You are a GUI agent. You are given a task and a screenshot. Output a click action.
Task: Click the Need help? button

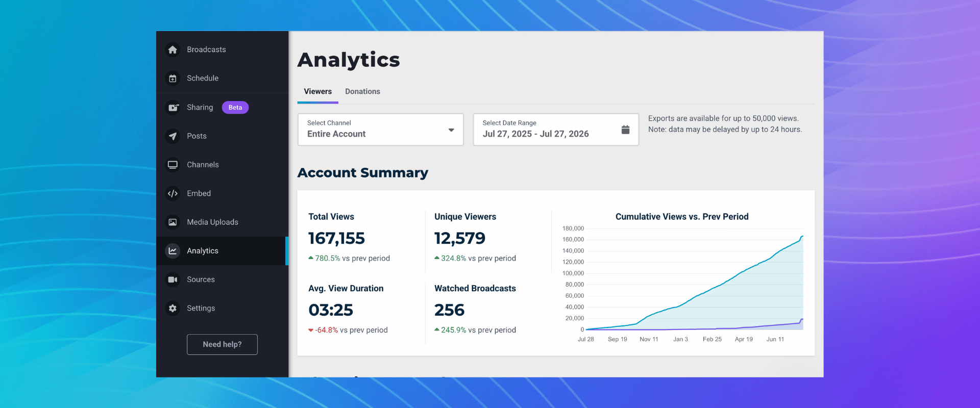tap(222, 345)
